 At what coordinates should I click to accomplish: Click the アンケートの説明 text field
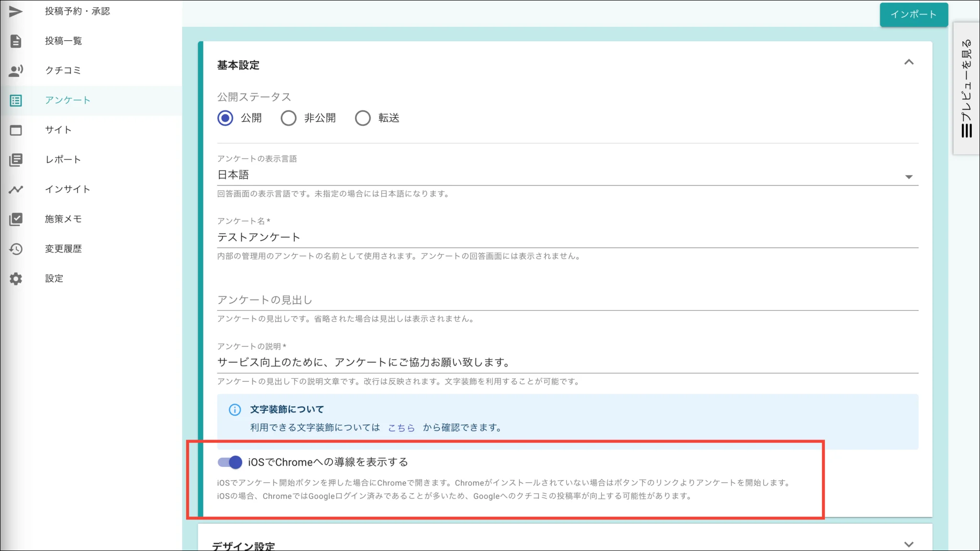pos(568,363)
